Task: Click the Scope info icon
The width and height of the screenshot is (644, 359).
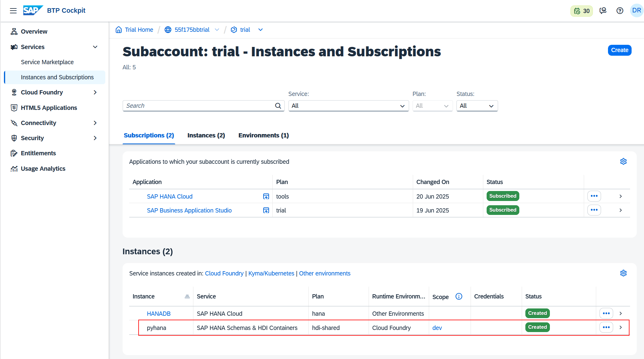Action: coord(459,296)
